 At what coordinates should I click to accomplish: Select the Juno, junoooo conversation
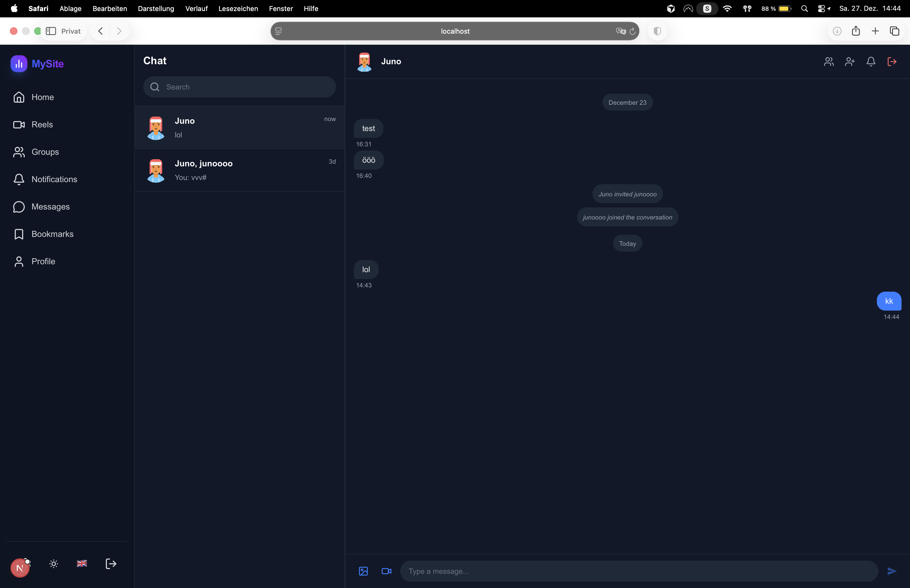click(x=239, y=170)
